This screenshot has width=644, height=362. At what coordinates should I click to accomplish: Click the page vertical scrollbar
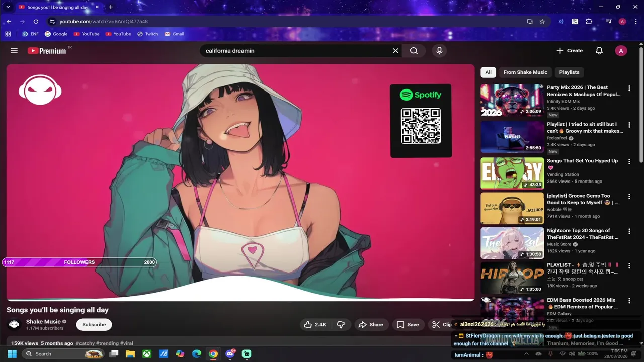(x=641, y=105)
